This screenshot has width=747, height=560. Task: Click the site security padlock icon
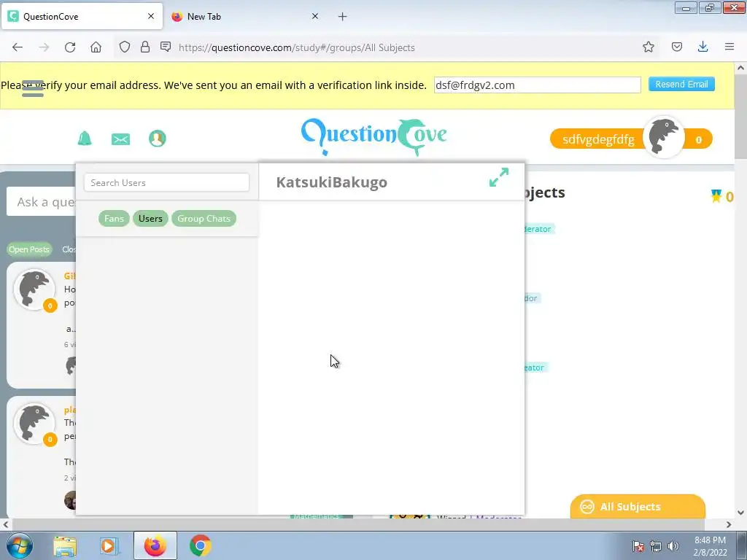click(x=145, y=47)
